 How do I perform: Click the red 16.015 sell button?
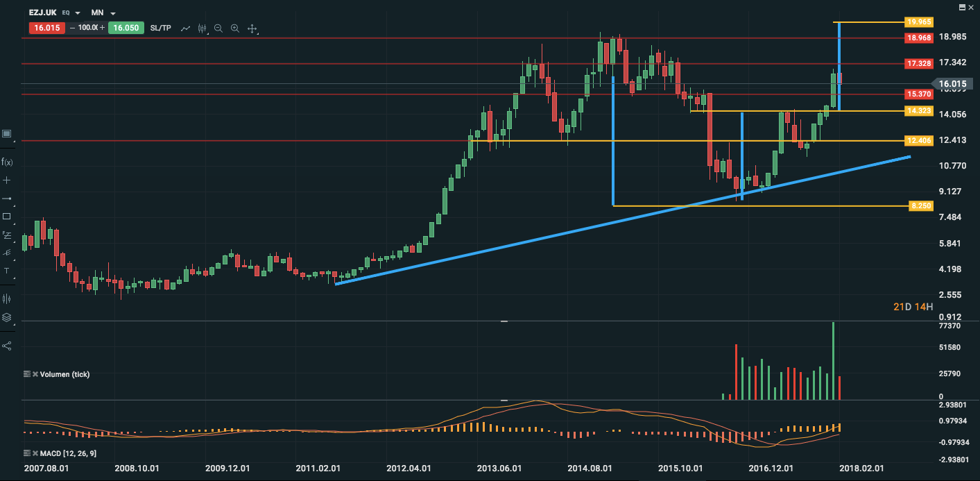(46, 28)
